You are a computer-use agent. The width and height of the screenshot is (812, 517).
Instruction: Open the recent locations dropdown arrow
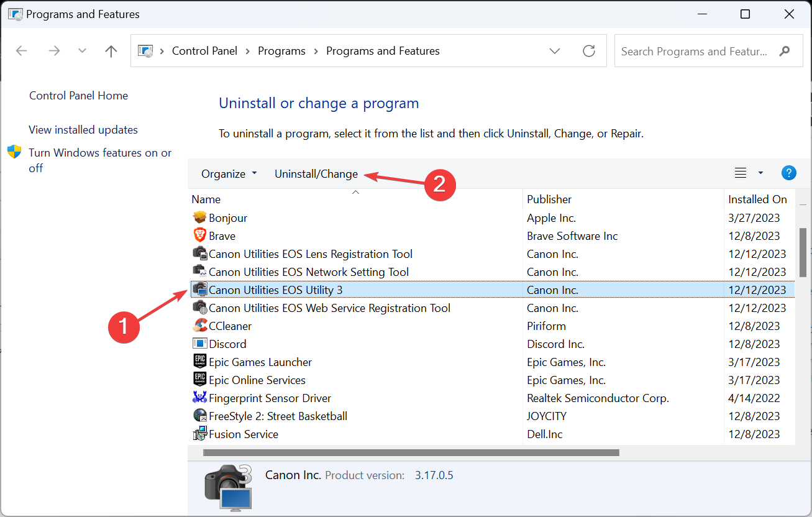pyautogui.click(x=82, y=51)
